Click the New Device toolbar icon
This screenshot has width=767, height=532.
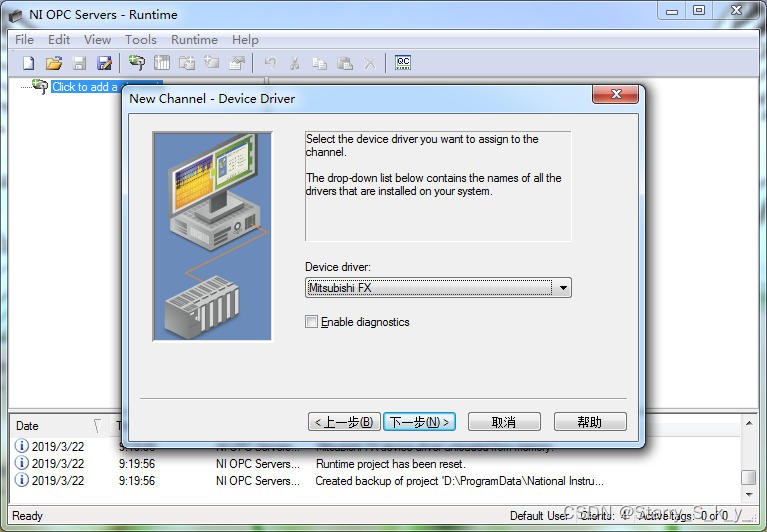pyautogui.click(x=162, y=63)
